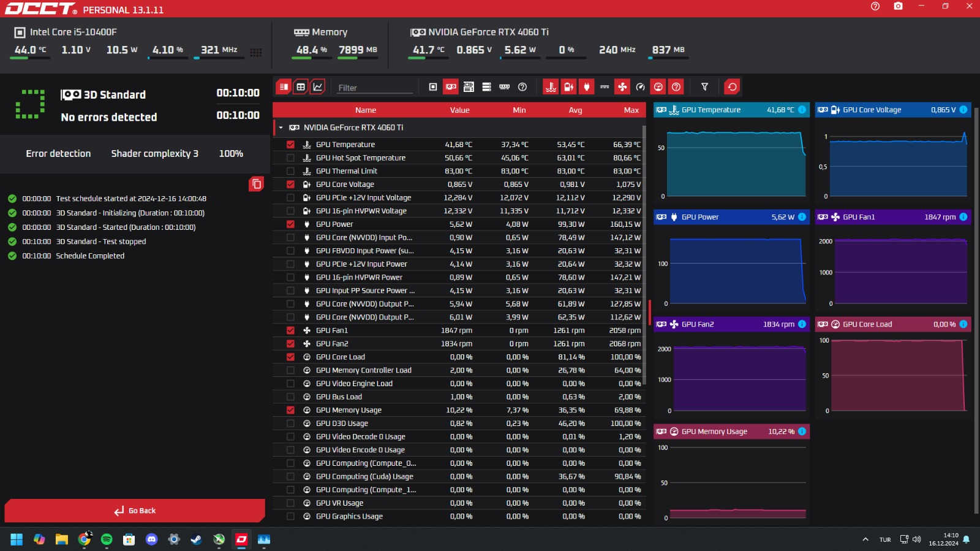Viewport: 980px width, 551px height.
Task: Click the info icon on GPU Core Load graph
Action: coord(963,324)
